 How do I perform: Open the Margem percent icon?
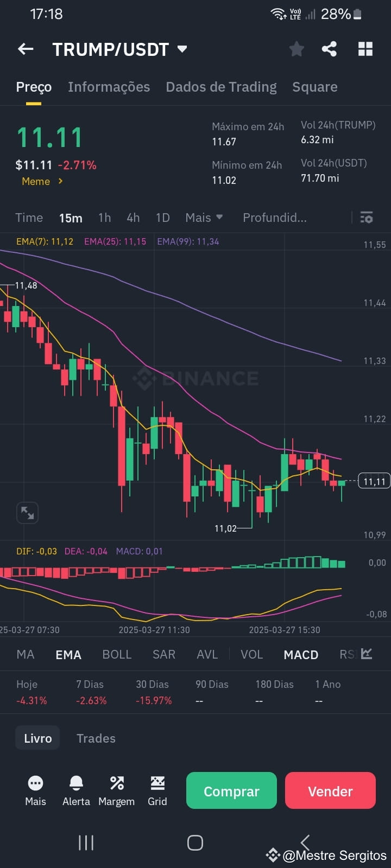point(117,783)
